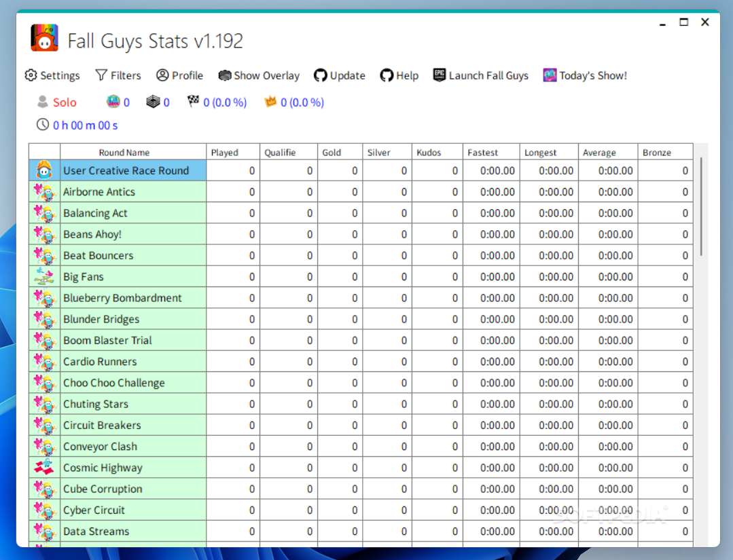Viewport: 733px width, 560px height.
Task: Sort by Qualifie column header
Action: point(289,152)
